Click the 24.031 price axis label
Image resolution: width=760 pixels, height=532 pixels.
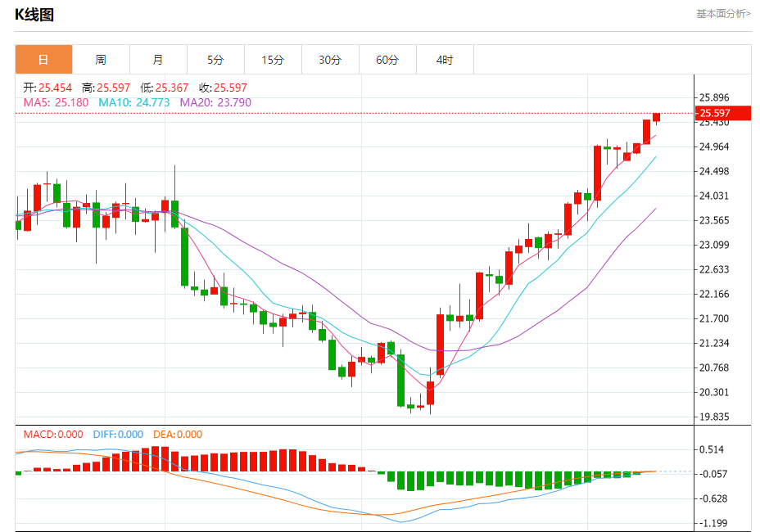pyautogui.click(x=714, y=196)
